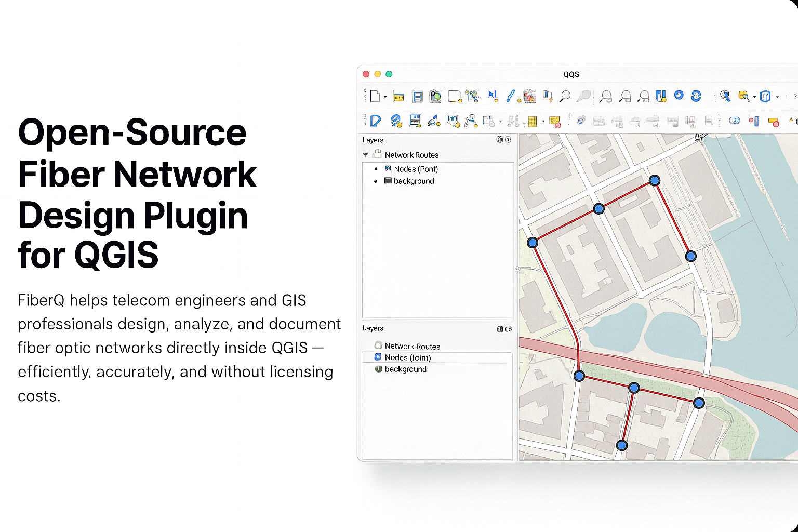
Task: Open dropdown arrow beside blue hexagon icon
Action: coord(777,97)
